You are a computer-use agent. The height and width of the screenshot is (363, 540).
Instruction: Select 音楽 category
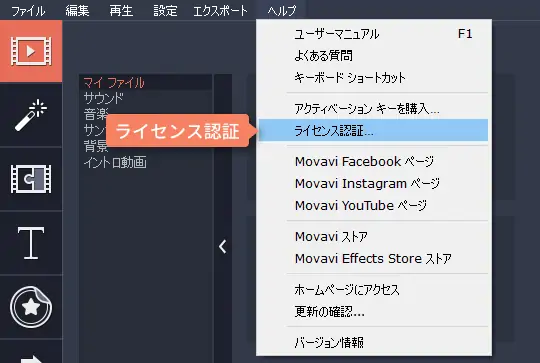[96, 114]
